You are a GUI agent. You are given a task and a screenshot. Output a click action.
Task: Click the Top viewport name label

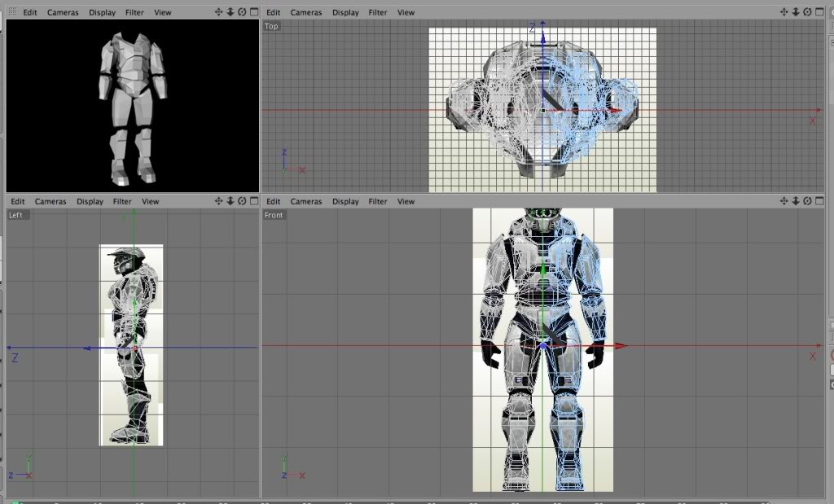tap(270, 25)
